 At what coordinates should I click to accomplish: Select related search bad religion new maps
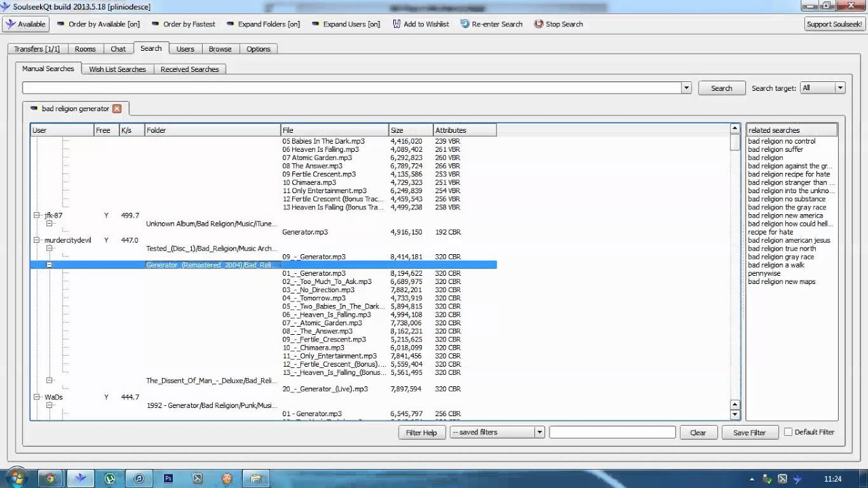click(781, 281)
